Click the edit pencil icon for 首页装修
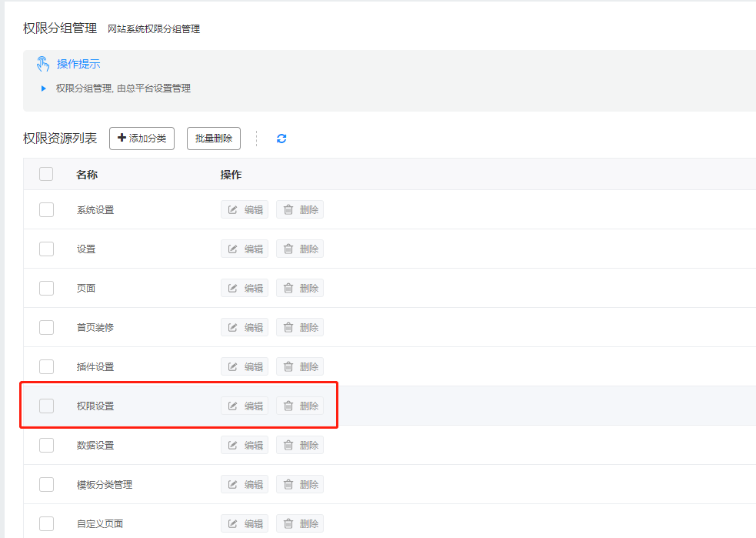 233,327
